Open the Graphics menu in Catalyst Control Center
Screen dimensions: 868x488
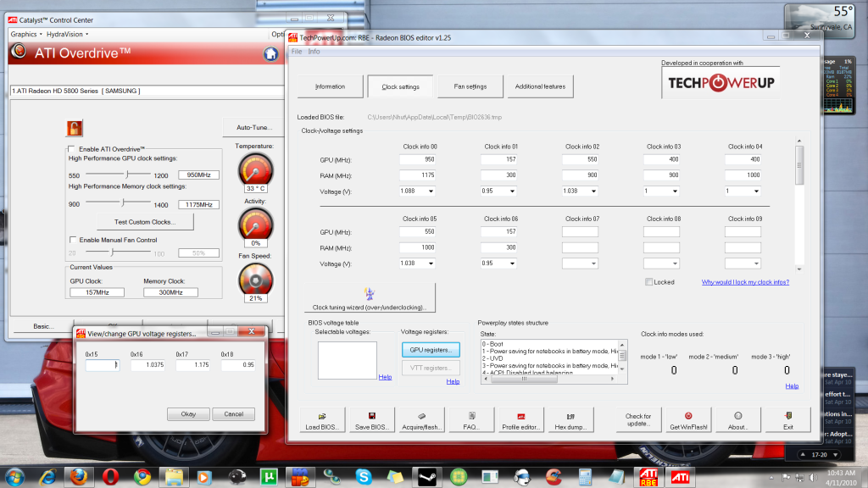point(26,34)
